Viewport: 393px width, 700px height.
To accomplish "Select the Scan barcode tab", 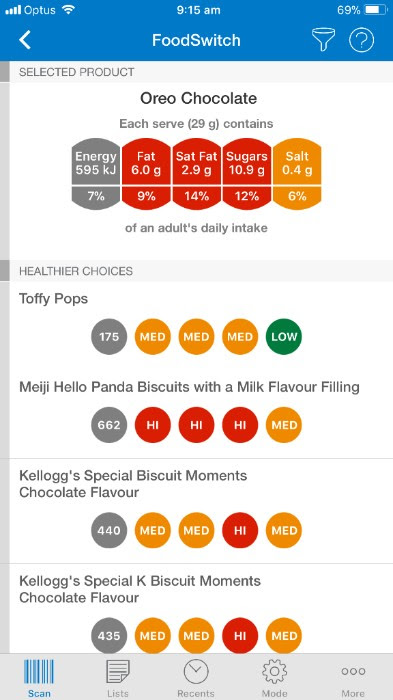I will [39, 678].
